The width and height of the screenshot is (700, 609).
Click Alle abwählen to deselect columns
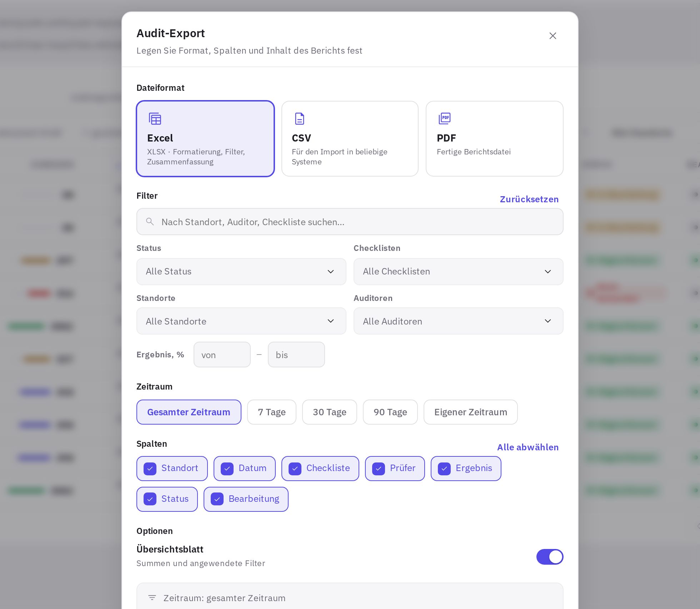(x=528, y=447)
